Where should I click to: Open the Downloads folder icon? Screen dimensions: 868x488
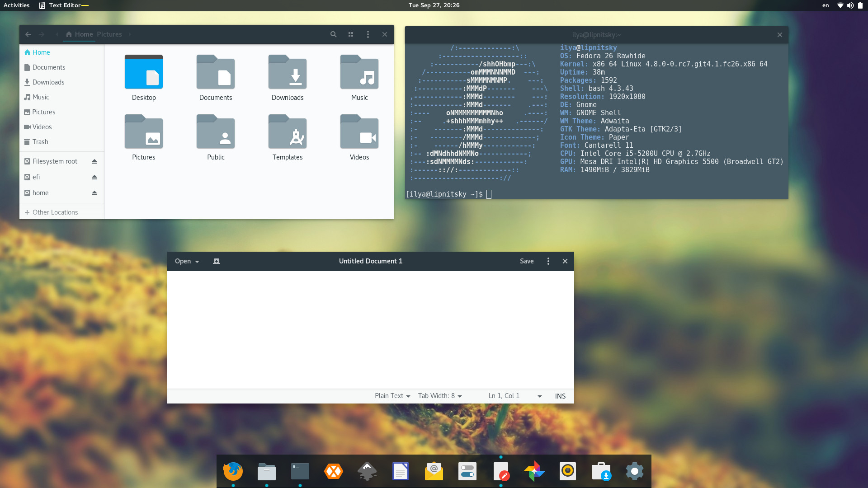[x=288, y=72]
